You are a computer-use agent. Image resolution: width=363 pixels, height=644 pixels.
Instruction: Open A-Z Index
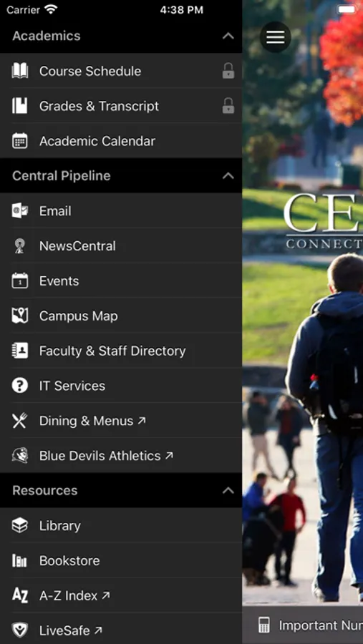point(121,595)
